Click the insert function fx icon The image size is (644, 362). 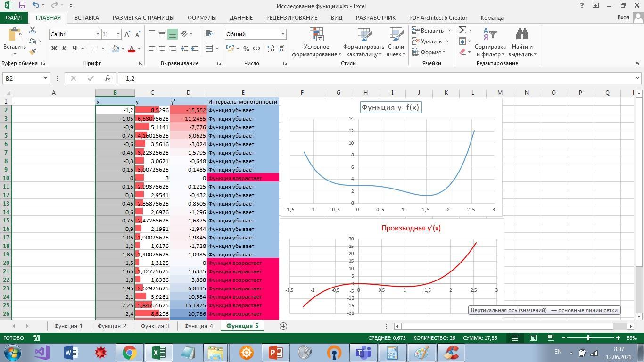coord(107,78)
